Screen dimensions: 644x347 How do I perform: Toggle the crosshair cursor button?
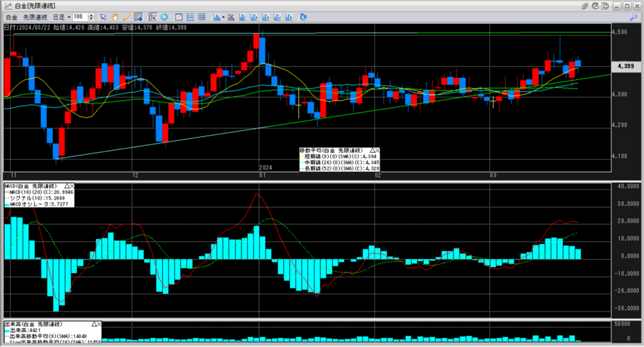[x=153, y=16]
